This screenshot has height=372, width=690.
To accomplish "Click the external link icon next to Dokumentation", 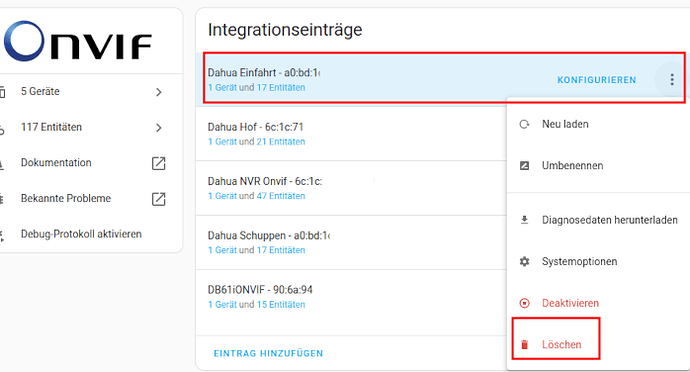I will click(x=158, y=163).
